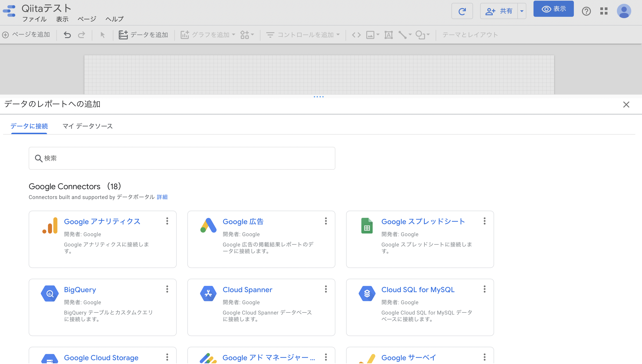Switch to the マイ データソース tab
The width and height of the screenshot is (642, 364).
click(x=88, y=126)
